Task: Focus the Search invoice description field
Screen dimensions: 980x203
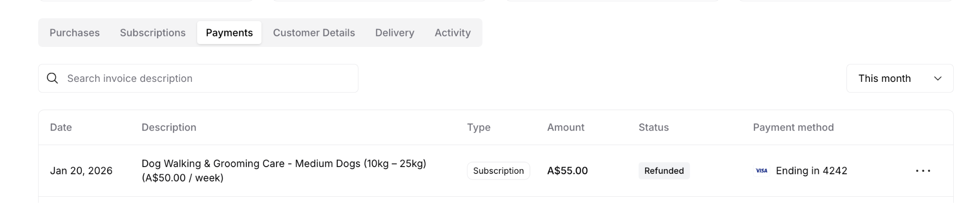Action: tap(206, 79)
